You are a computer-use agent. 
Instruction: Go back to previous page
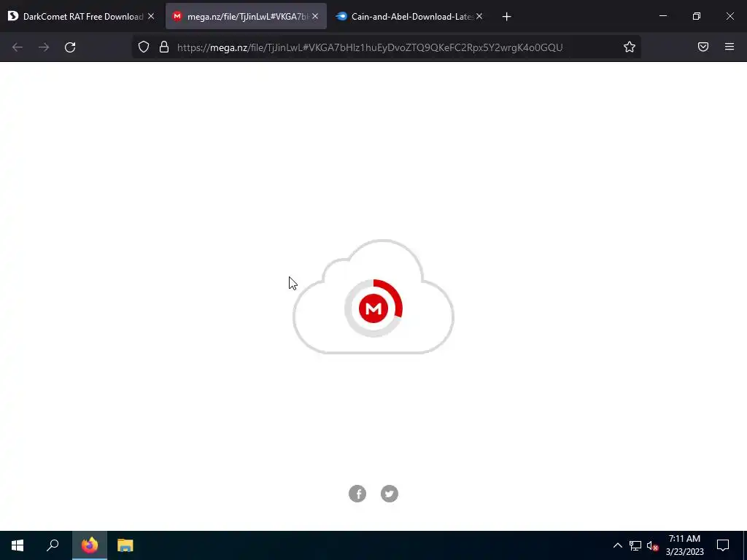pyautogui.click(x=18, y=47)
